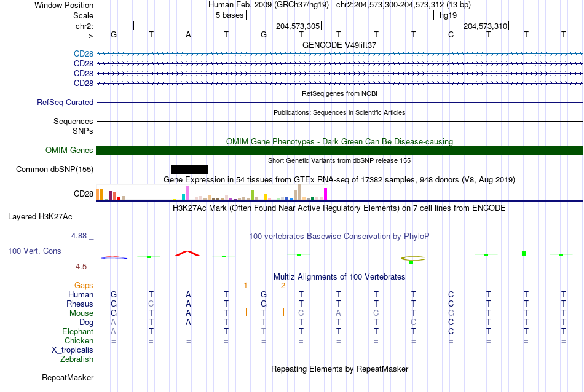The width and height of the screenshot is (584, 392).
Task: Click the hg19 label beside scale bar
Action: coord(448,15)
